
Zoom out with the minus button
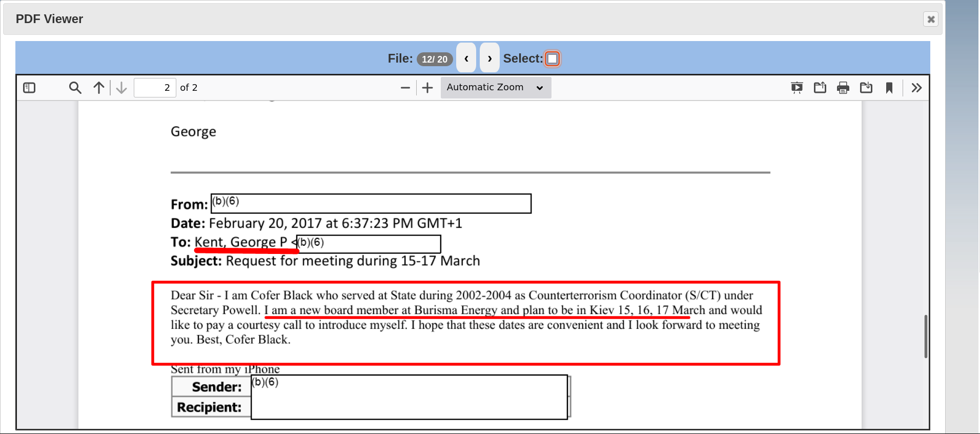tap(405, 88)
